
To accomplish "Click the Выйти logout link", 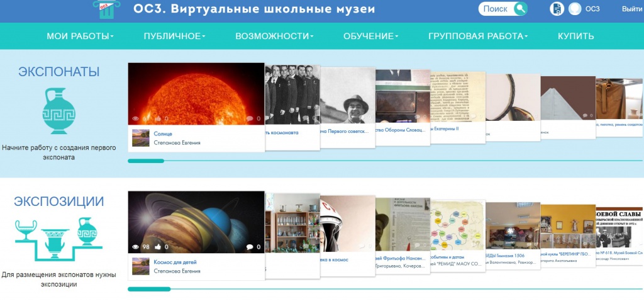I will tap(632, 9).
